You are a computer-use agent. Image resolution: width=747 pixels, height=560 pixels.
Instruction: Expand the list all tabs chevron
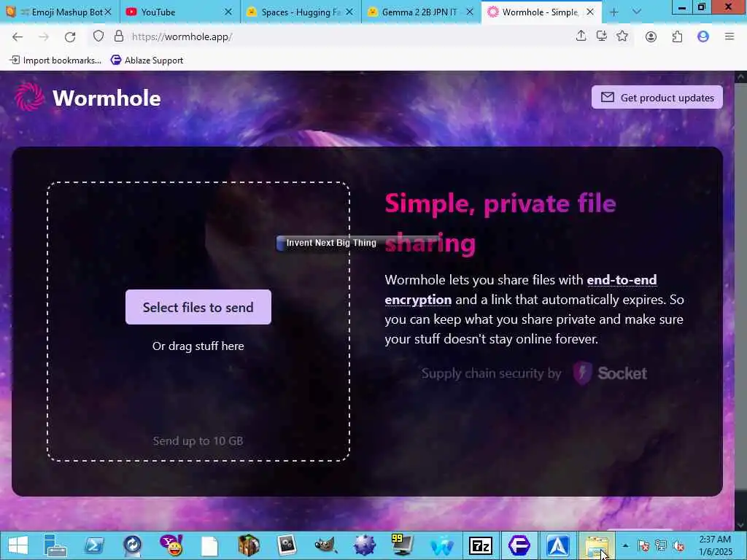[636, 12]
